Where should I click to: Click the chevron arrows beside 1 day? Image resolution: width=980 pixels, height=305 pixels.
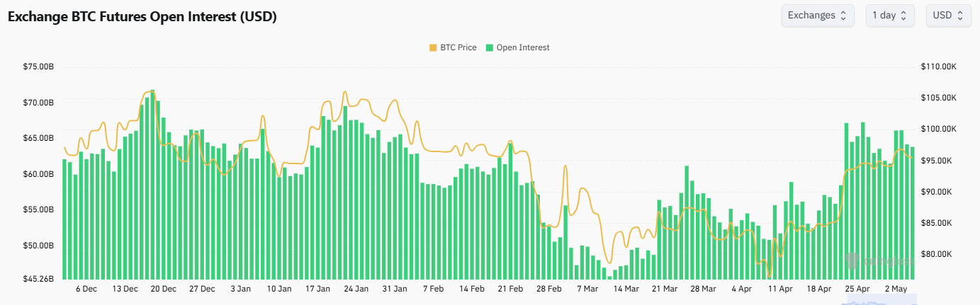point(903,16)
